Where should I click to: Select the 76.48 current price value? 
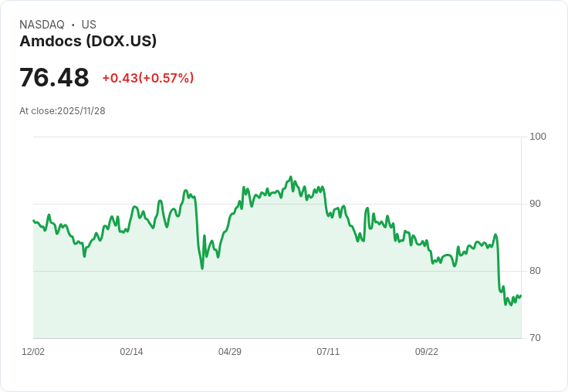(x=54, y=77)
